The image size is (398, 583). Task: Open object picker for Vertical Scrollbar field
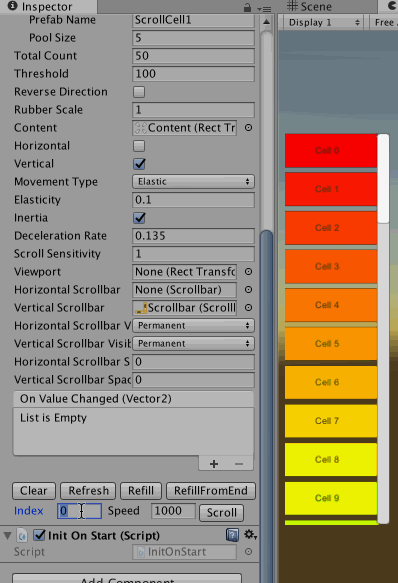click(x=248, y=307)
